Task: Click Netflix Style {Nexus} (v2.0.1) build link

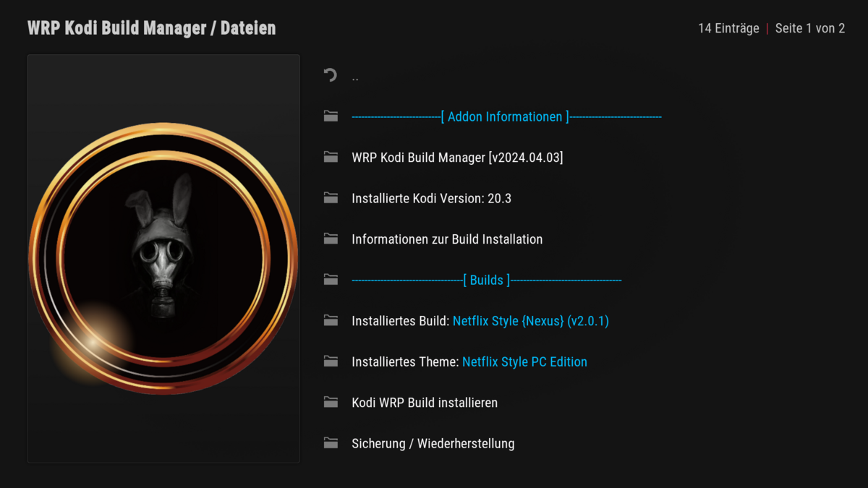Action: (x=530, y=321)
